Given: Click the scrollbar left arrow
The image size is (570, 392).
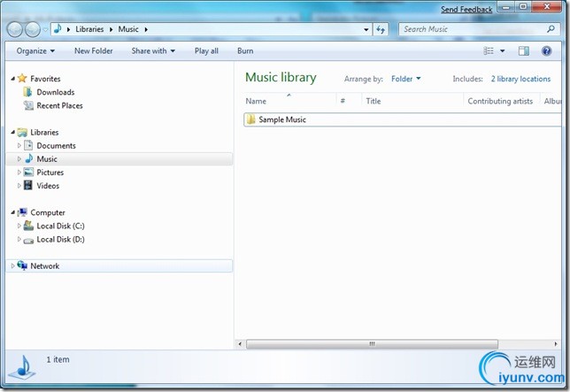Looking at the screenshot, I should coord(240,343).
